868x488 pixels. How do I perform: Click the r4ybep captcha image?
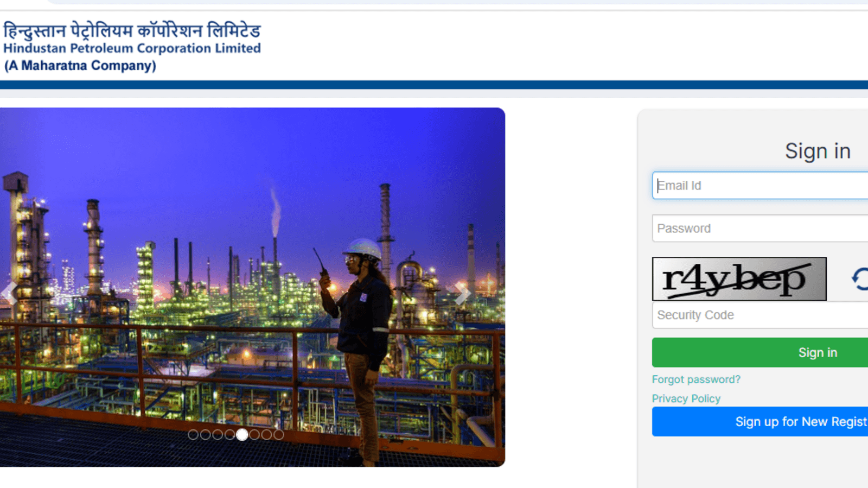coord(739,279)
